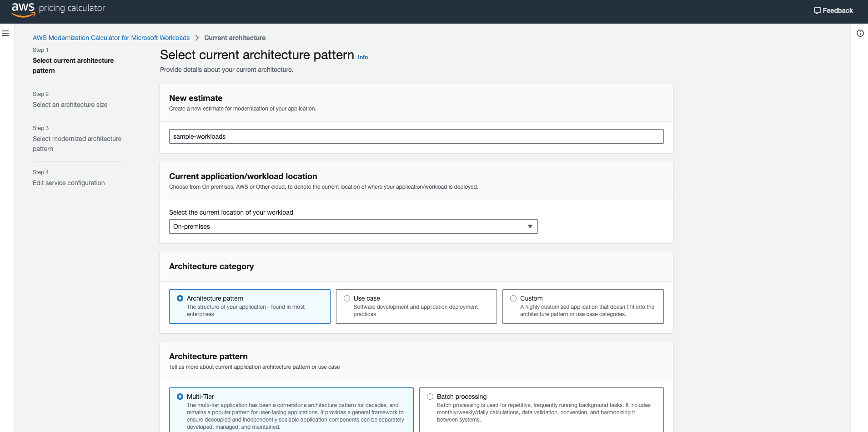Viewport: 868px width, 432px height.
Task: Select the Batch processing pattern radio
Action: coord(430,397)
